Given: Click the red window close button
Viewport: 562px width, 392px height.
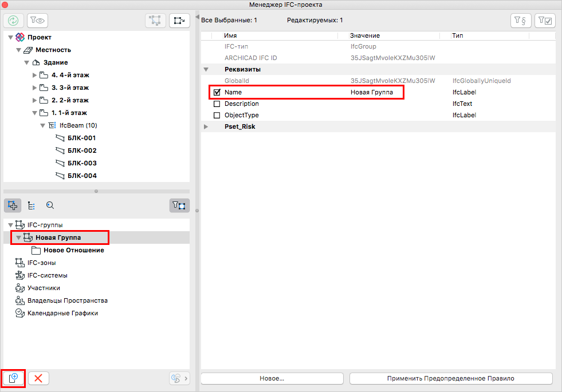Looking at the screenshot, I should [x=5, y=5].
